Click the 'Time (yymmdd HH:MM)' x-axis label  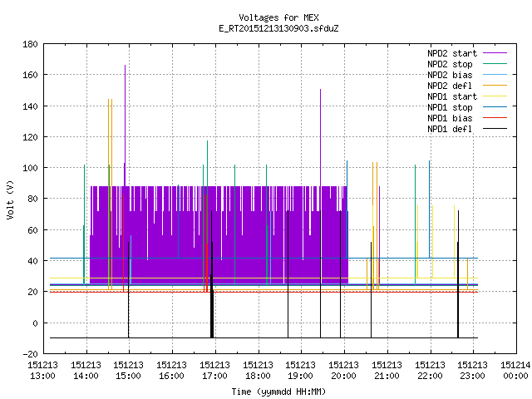point(278,392)
